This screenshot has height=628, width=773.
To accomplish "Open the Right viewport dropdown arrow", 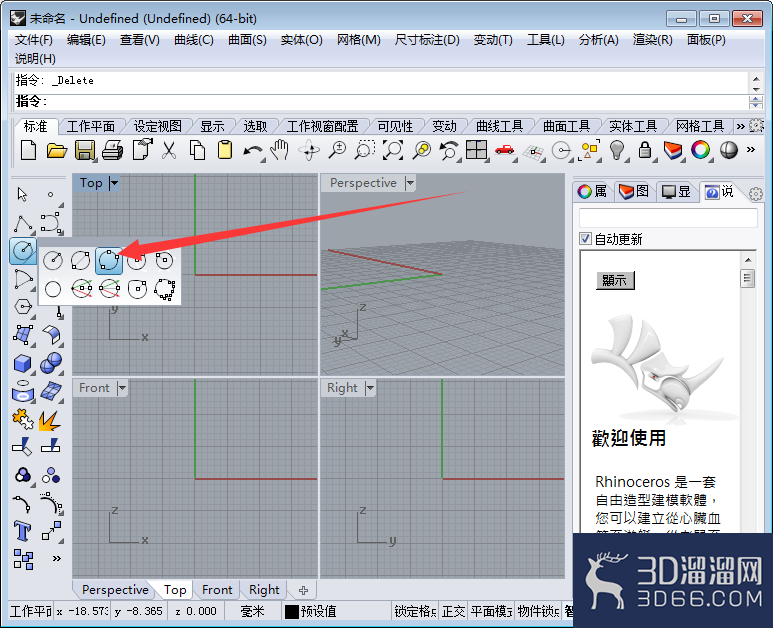I will [x=370, y=388].
